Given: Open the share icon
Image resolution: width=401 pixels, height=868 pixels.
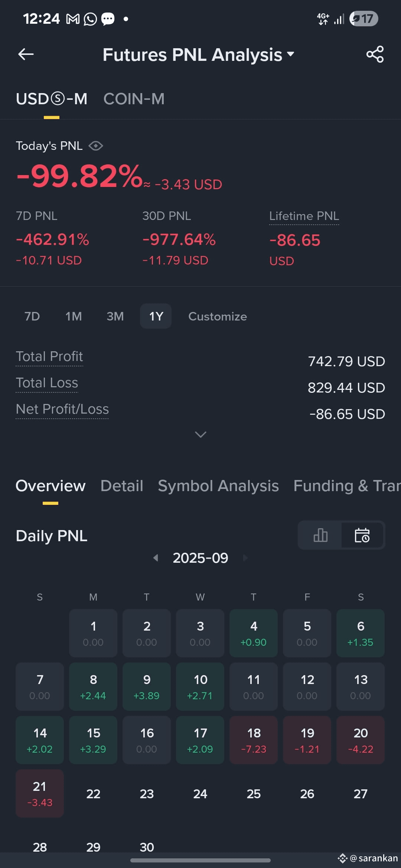Looking at the screenshot, I should coord(375,54).
